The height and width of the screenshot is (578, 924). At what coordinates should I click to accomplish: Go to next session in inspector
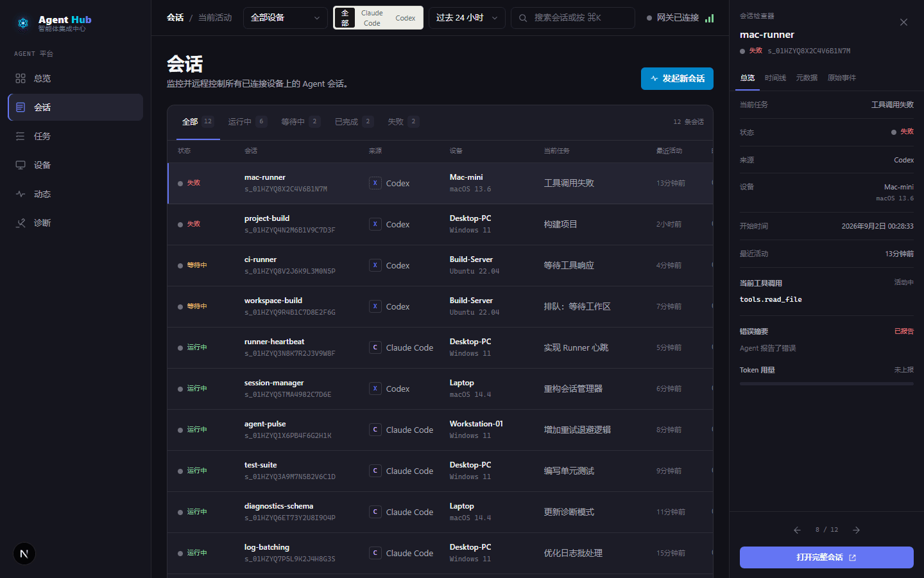[856, 530]
